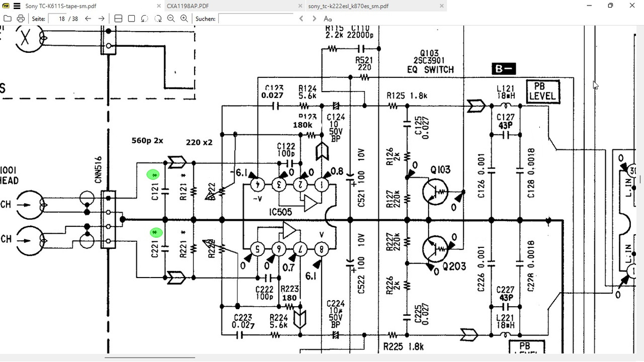The width and height of the screenshot is (644, 362).
Task: Restore the window with maximize button
Action: point(610,6)
